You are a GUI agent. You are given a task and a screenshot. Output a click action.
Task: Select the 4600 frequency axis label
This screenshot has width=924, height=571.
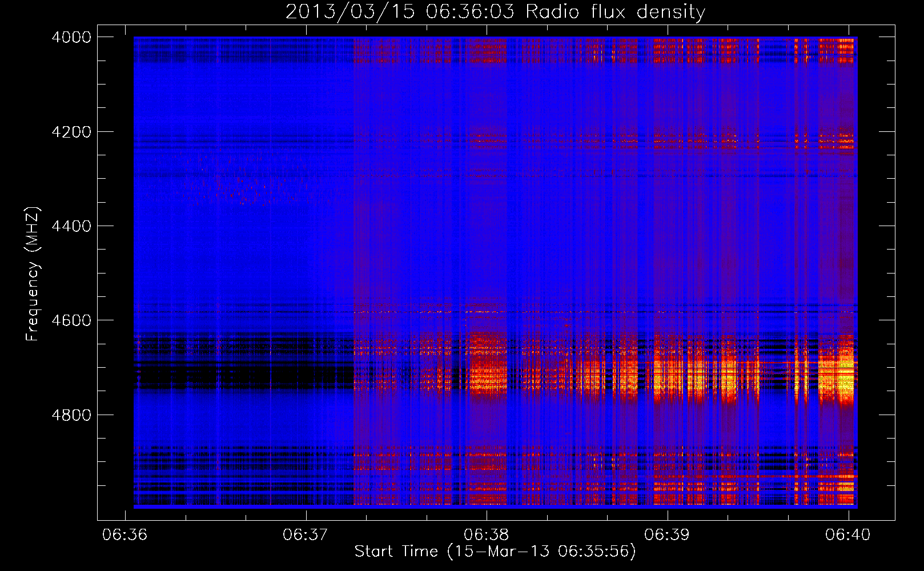[x=71, y=320]
